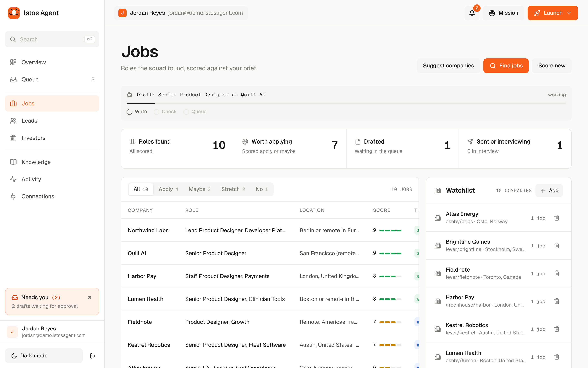Toggle Dark mode
The width and height of the screenshot is (588, 368).
point(44,356)
